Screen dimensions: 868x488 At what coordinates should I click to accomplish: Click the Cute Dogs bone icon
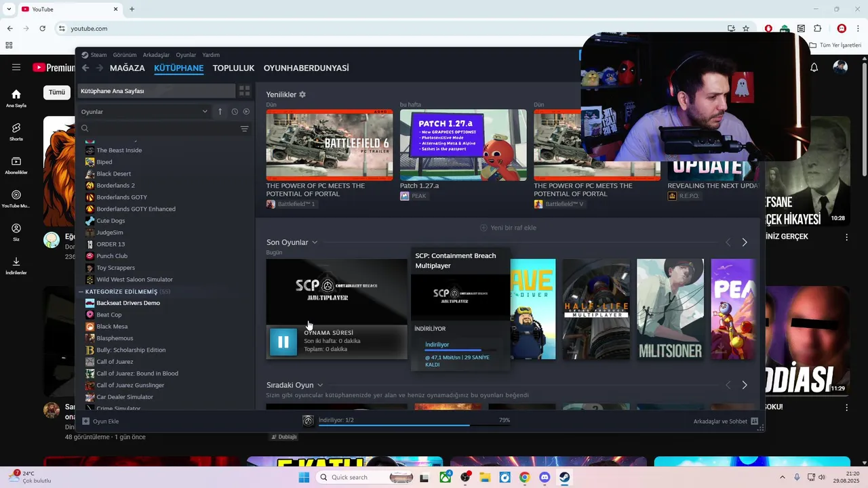[90, 221]
